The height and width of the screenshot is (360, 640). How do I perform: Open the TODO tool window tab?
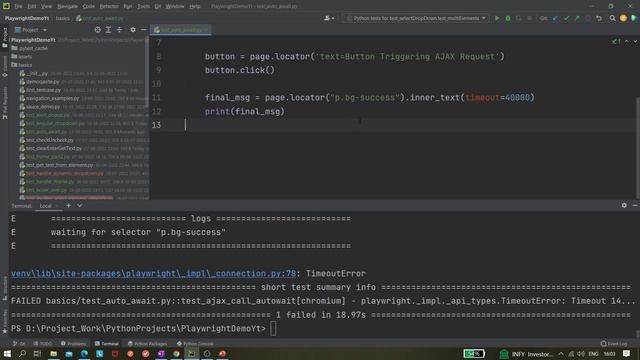(x=43, y=344)
